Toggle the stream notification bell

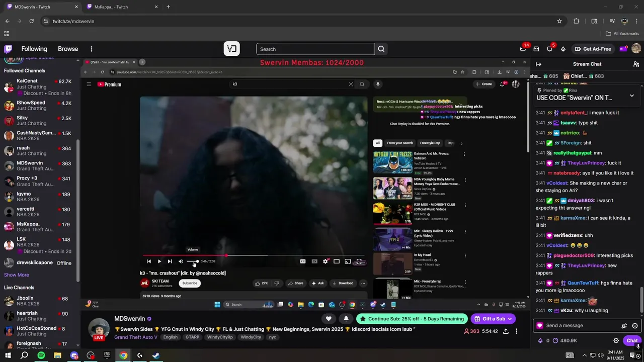point(346,319)
